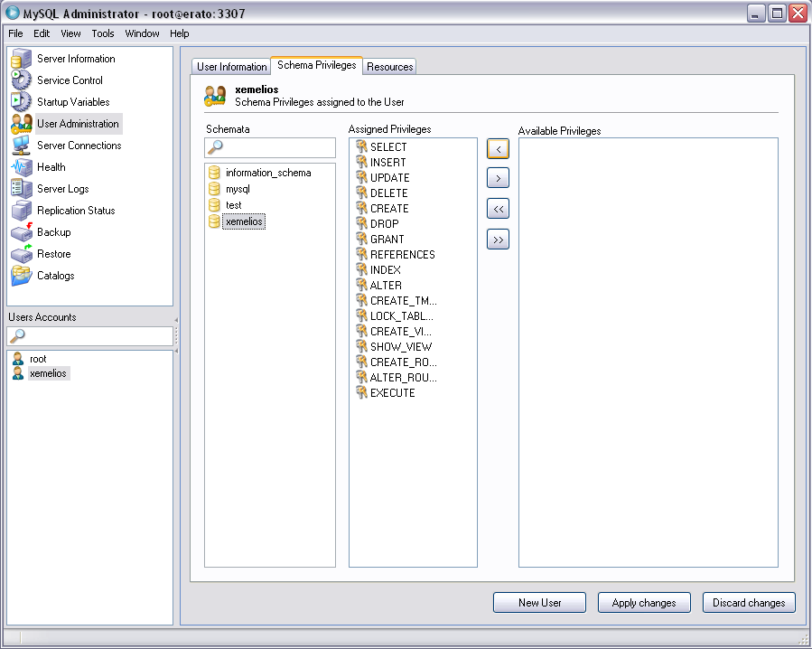
Task: Click the Backup drive icon
Action: (22, 232)
